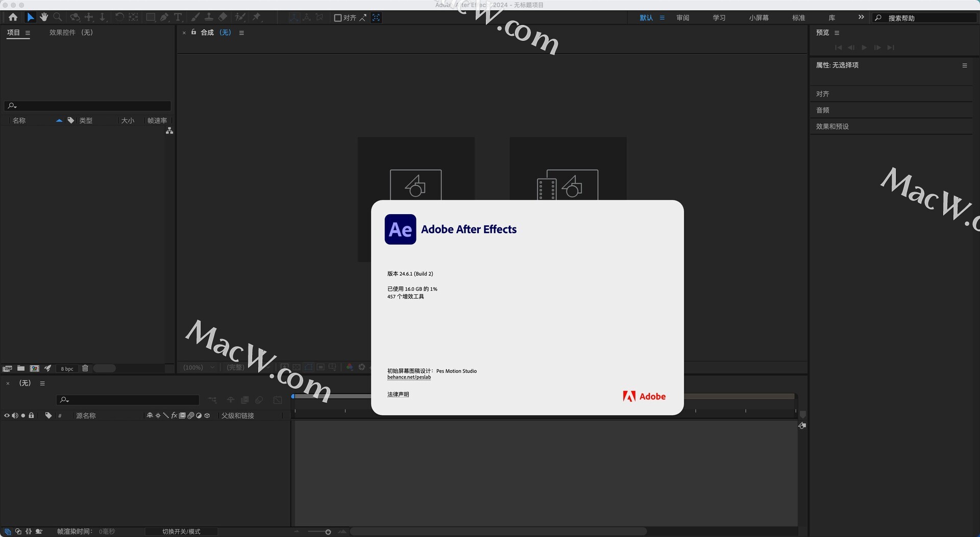Toggle in/out duration pane icon
This screenshot has height=537, width=980.
click(29, 531)
